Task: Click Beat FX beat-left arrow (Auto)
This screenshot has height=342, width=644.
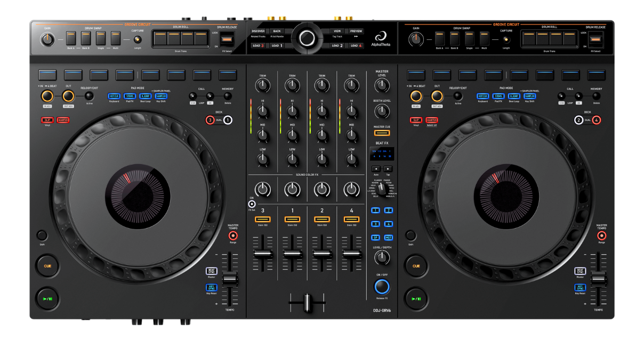Action: click(x=375, y=169)
